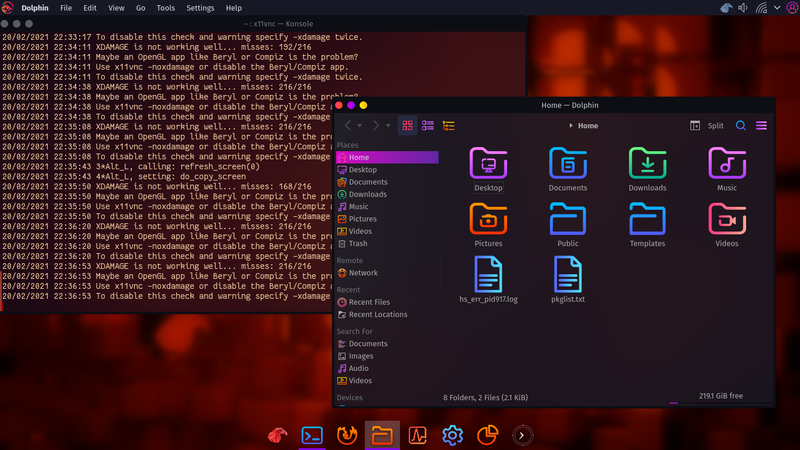Click Recent Files in the sidebar
This screenshot has height=450, width=800.
click(368, 302)
